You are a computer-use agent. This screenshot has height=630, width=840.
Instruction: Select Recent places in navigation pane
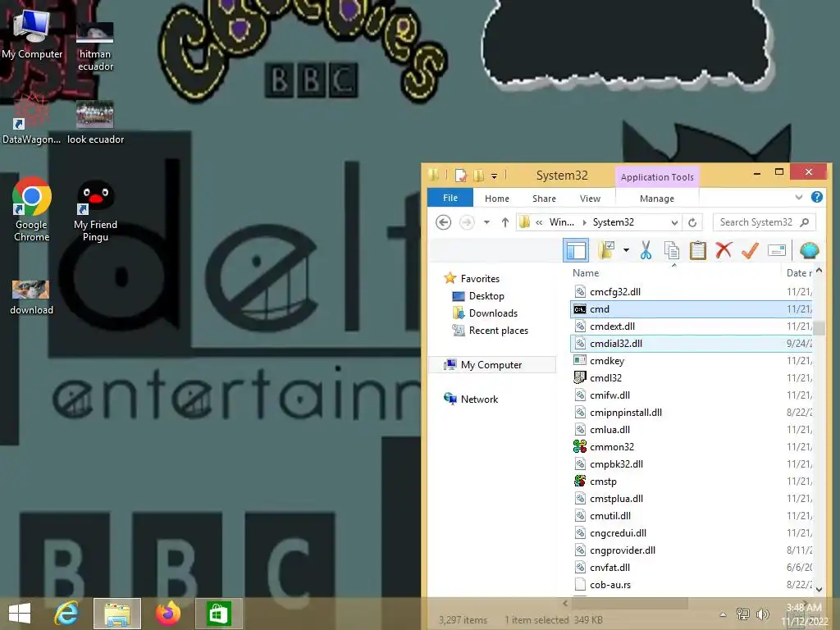pos(498,331)
